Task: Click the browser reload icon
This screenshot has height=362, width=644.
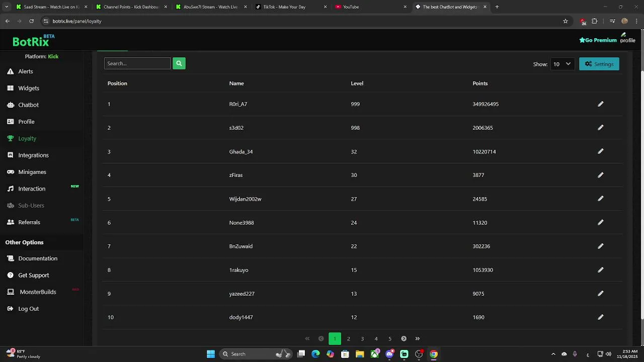Action: point(31,21)
